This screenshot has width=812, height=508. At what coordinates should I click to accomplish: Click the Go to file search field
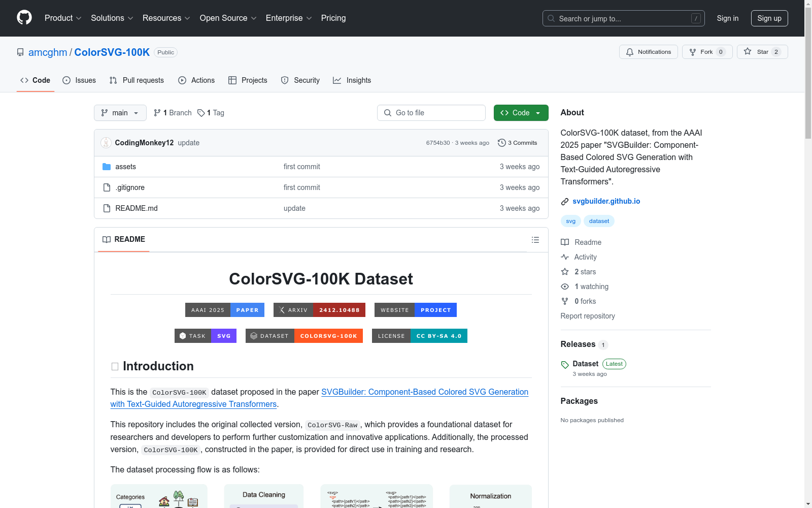coord(431,113)
